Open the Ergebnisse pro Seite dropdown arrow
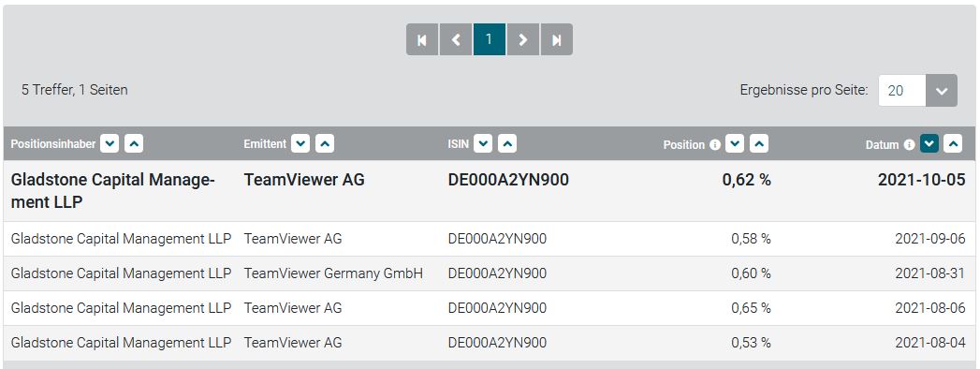The height and width of the screenshot is (369, 980). click(x=942, y=91)
